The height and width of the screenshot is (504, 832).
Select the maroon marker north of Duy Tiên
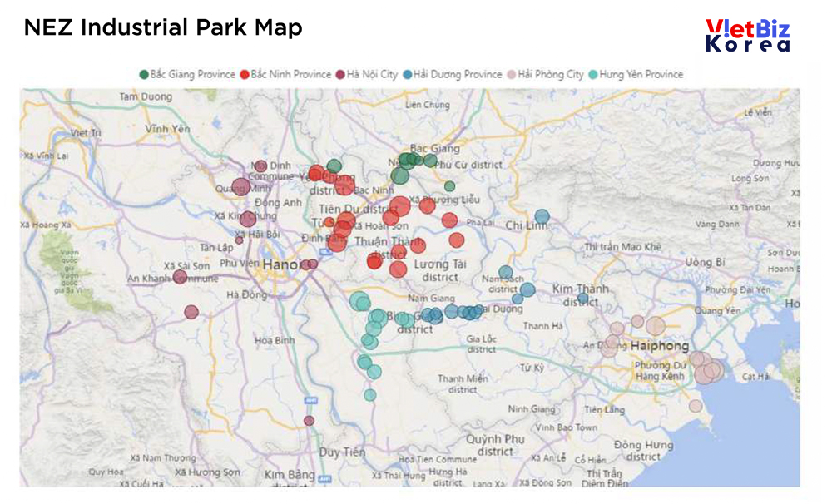tap(310, 421)
